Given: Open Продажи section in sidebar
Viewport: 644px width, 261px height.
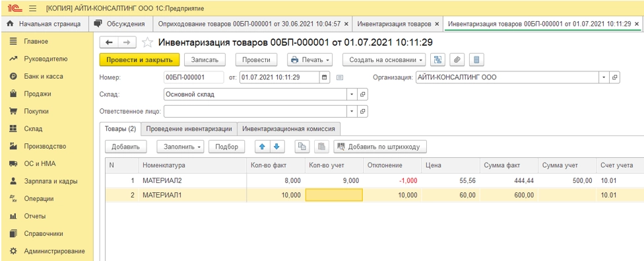Looking at the screenshot, I should click(38, 94).
